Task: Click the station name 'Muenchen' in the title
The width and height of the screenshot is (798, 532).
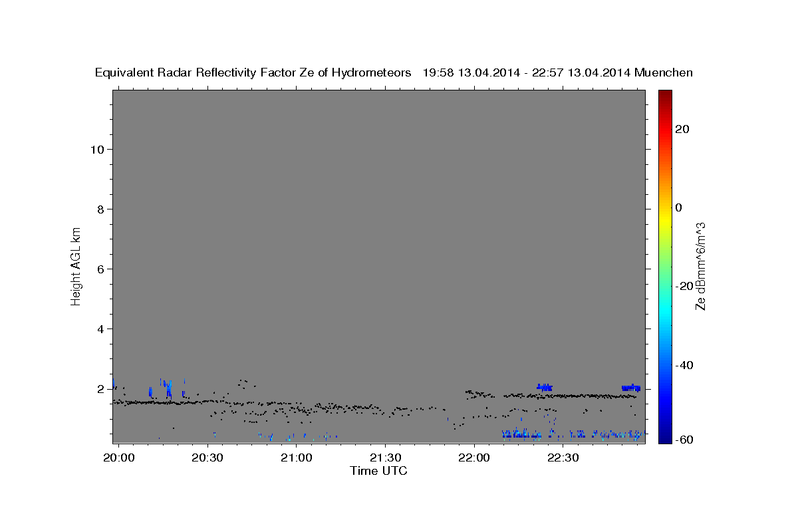Action: point(664,73)
